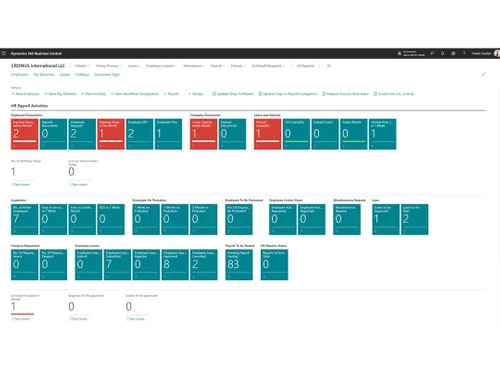Click See more under Expenses To Be approved
Viewport: 500px width, 375px height.
coord(78,319)
